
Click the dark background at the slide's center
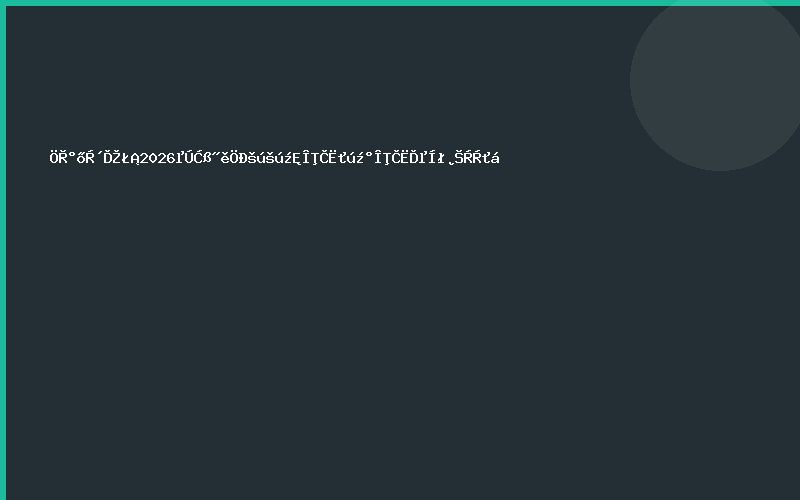pos(400,250)
